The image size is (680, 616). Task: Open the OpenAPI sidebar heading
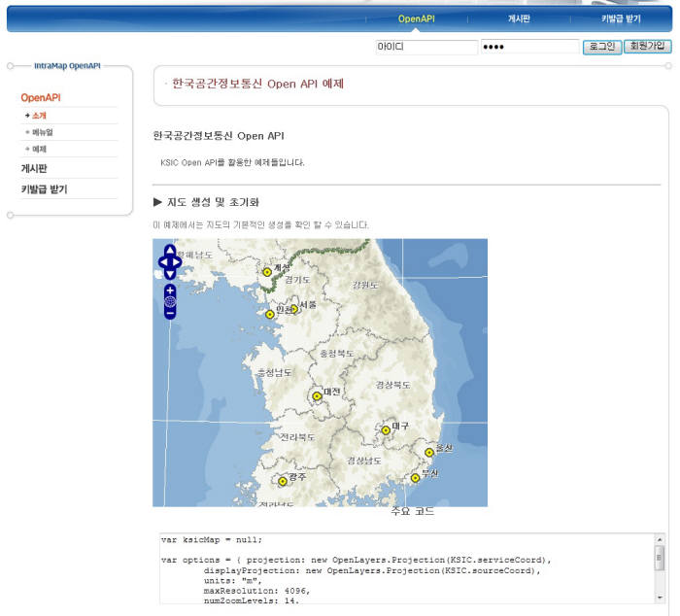click(41, 97)
